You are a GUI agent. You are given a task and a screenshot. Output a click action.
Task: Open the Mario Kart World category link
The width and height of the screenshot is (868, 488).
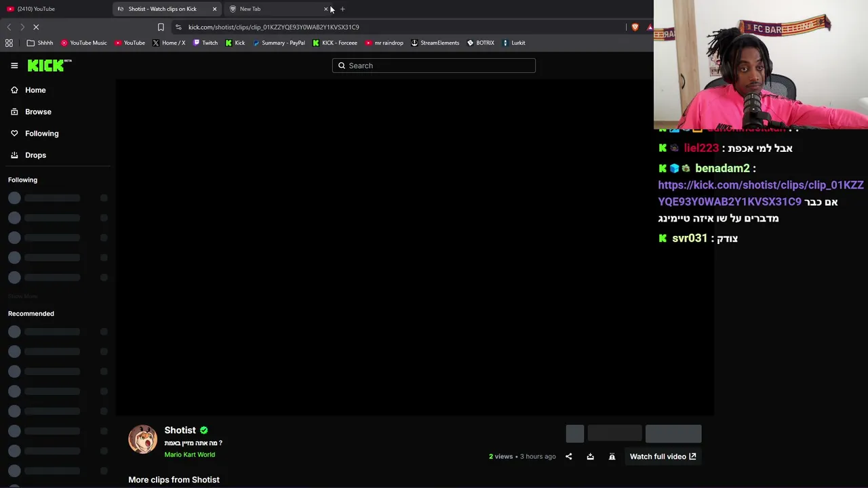(189, 455)
